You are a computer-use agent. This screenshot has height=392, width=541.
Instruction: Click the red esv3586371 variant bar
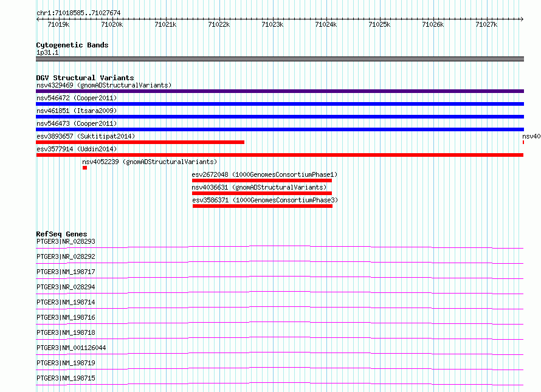click(263, 206)
